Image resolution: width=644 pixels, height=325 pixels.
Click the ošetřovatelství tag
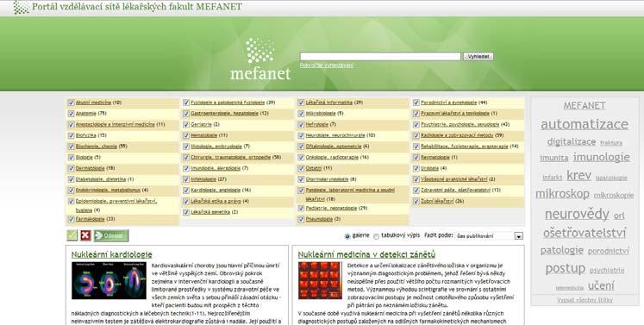coord(585,233)
